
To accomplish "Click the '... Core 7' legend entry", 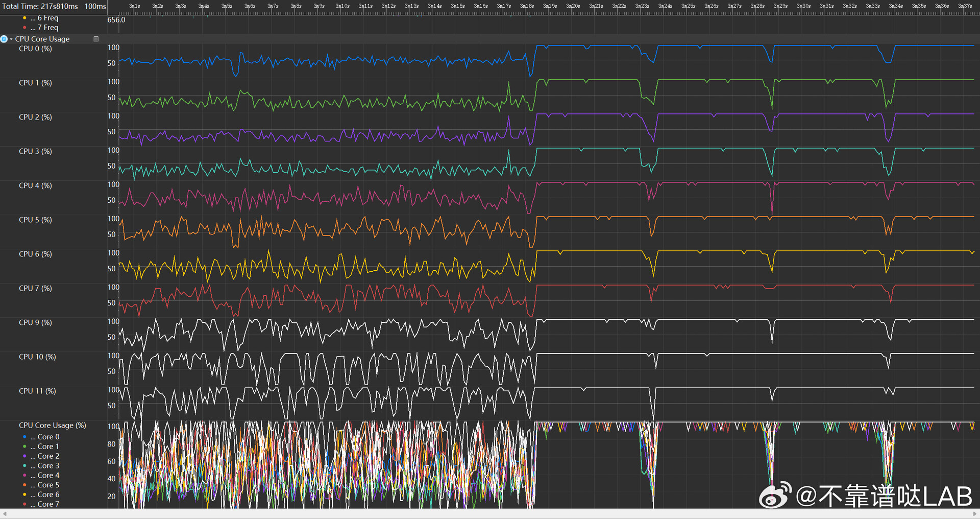I will [x=45, y=504].
